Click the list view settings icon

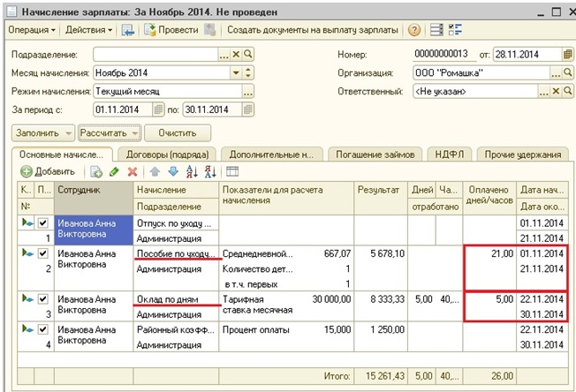coord(436,30)
